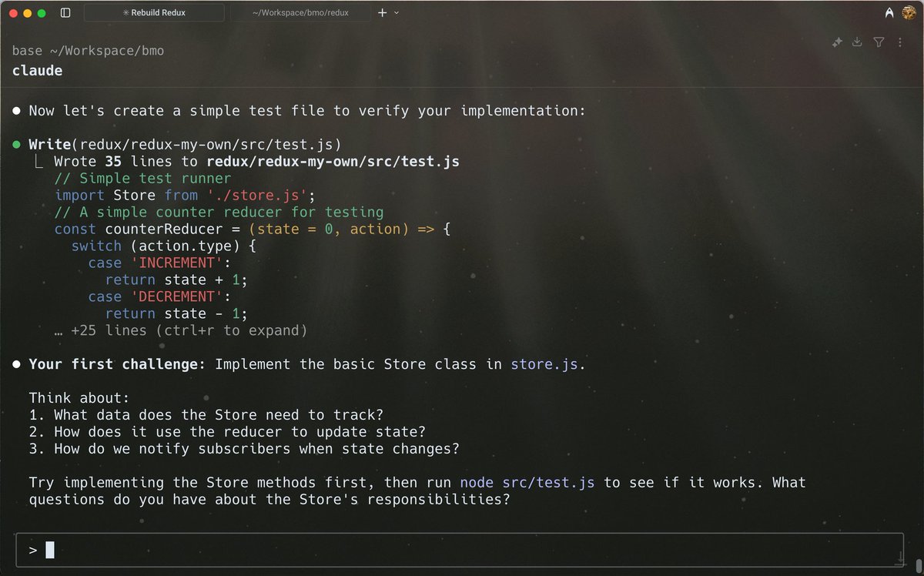
Task: Click the download block output icon
Action: (x=857, y=42)
